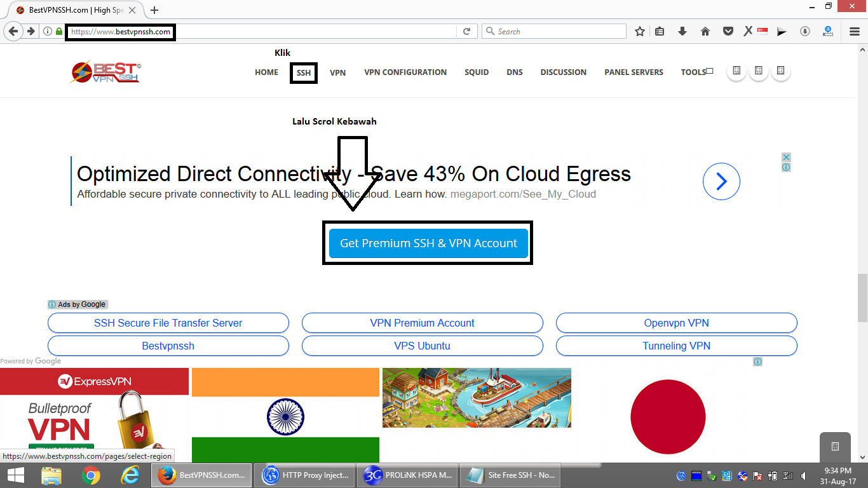Click the third round social icon in header
Screen dimensions: 868x488
[781, 71]
